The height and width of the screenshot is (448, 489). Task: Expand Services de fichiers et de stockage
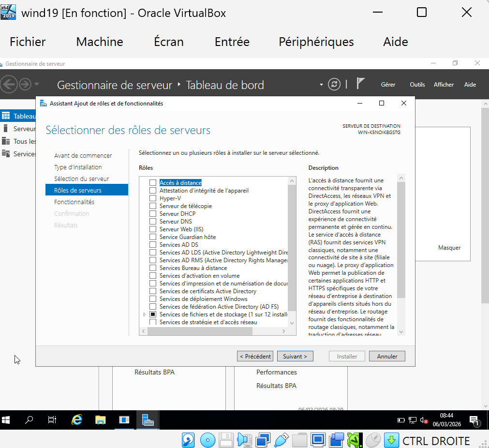click(145, 314)
